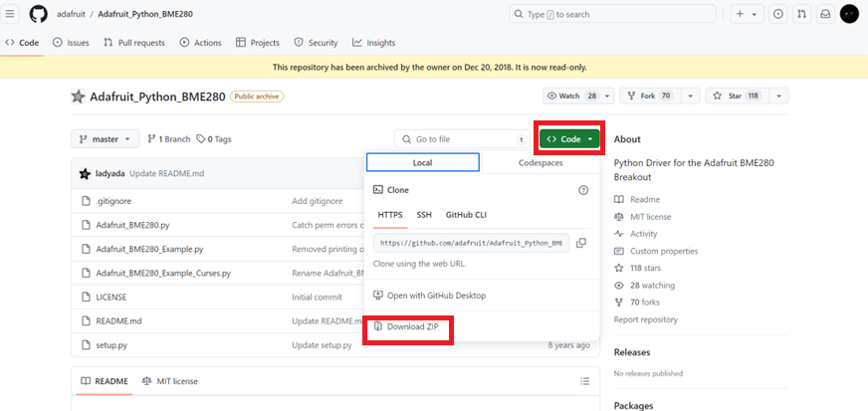
Task: Click Open with GitHub Desktop
Action: coord(430,296)
